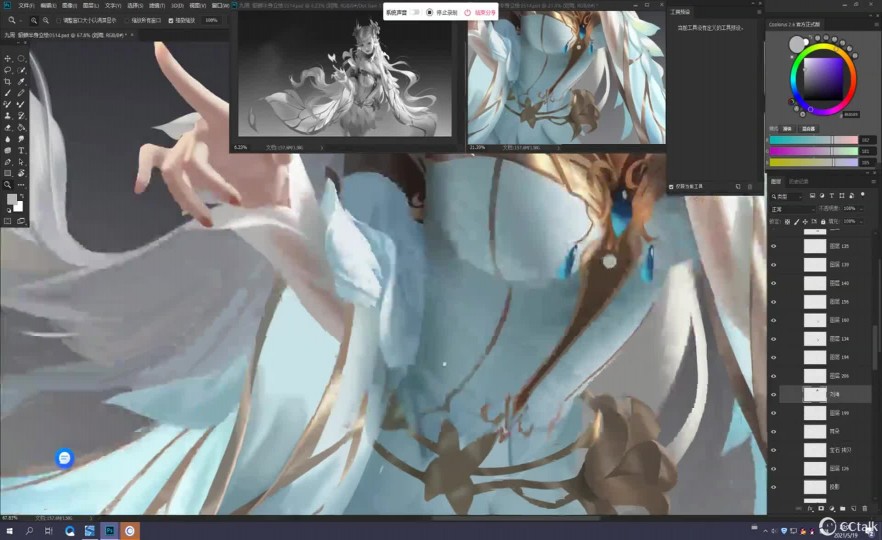
Task: Open the Edit menu
Action: click(x=48, y=5)
